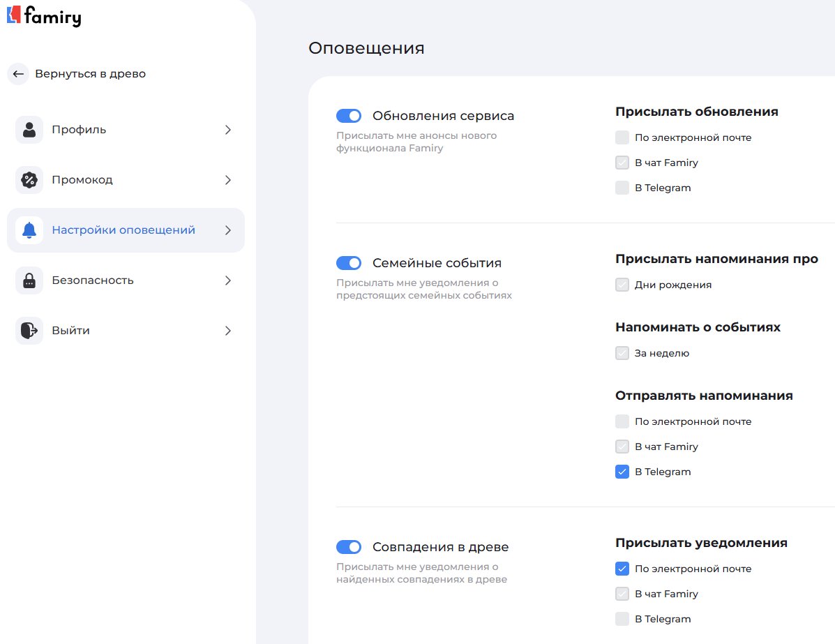This screenshot has height=644, width=835.
Task: Turn off Совпадения в древе switch
Action: 349,546
